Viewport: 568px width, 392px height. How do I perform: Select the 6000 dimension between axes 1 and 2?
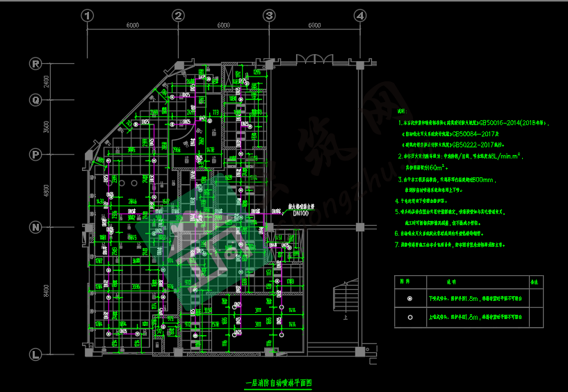coord(132,26)
